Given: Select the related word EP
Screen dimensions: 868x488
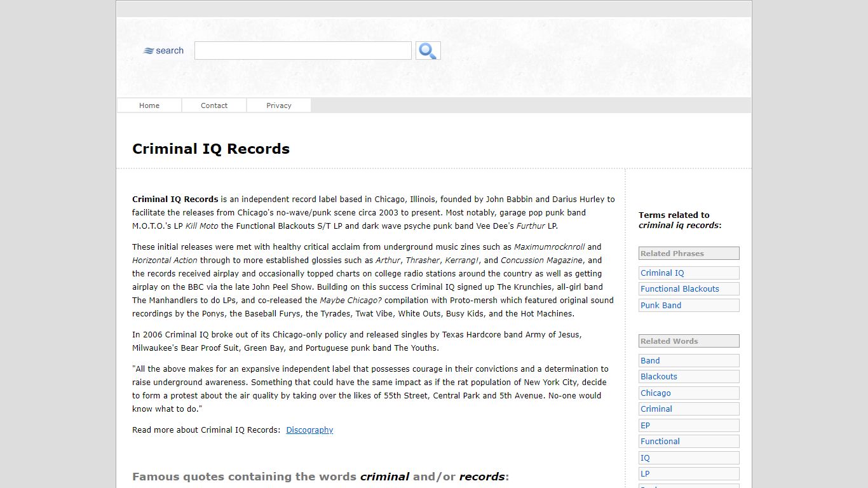Looking at the screenshot, I should pos(689,426).
